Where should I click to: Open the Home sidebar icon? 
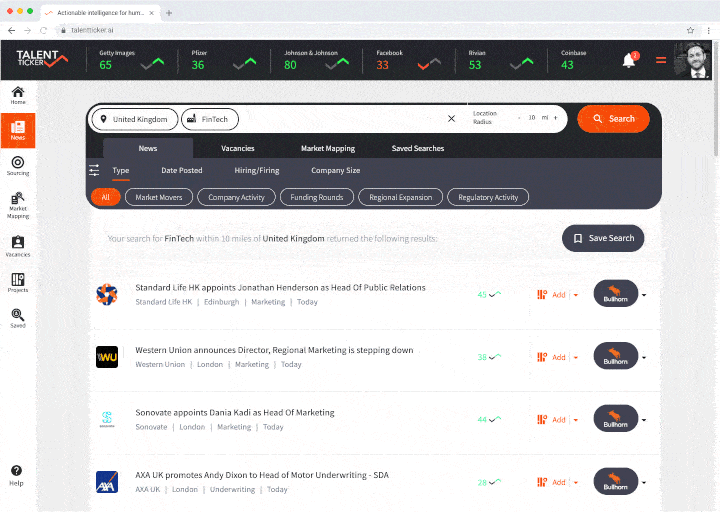[18, 96]
